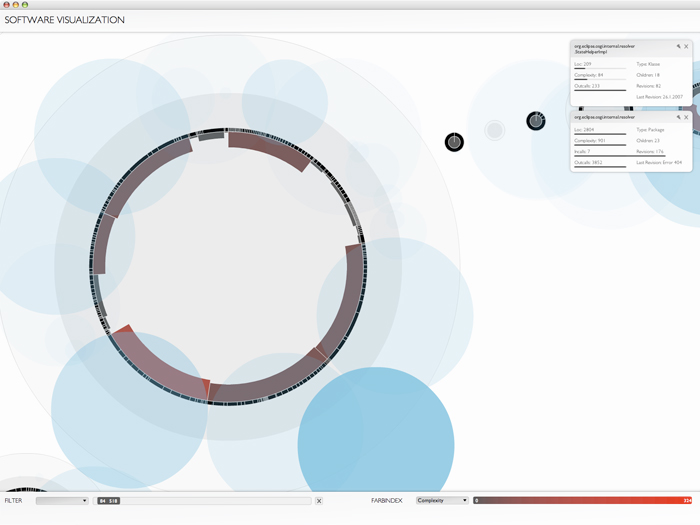Select the red wedge at the ring's bottom
The height and width of the screenshot is (525, 700).
click(x=207, y=387)
